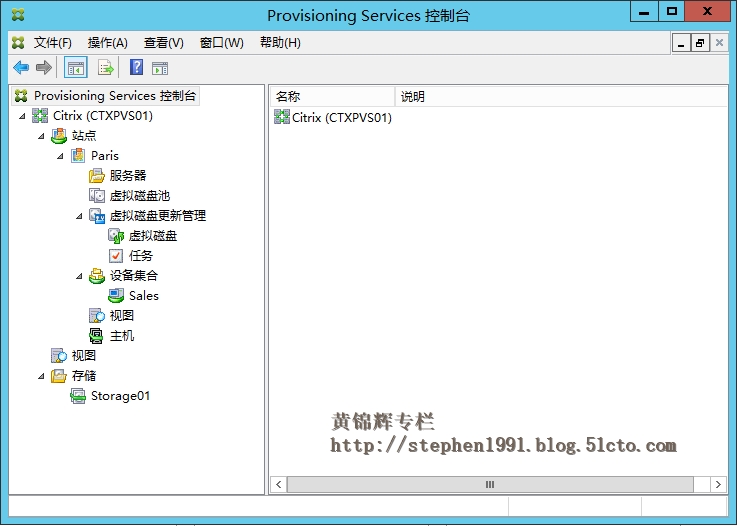Close the inner MDI console window
Viewport: 737px width, 526px height.
point(719,43)
